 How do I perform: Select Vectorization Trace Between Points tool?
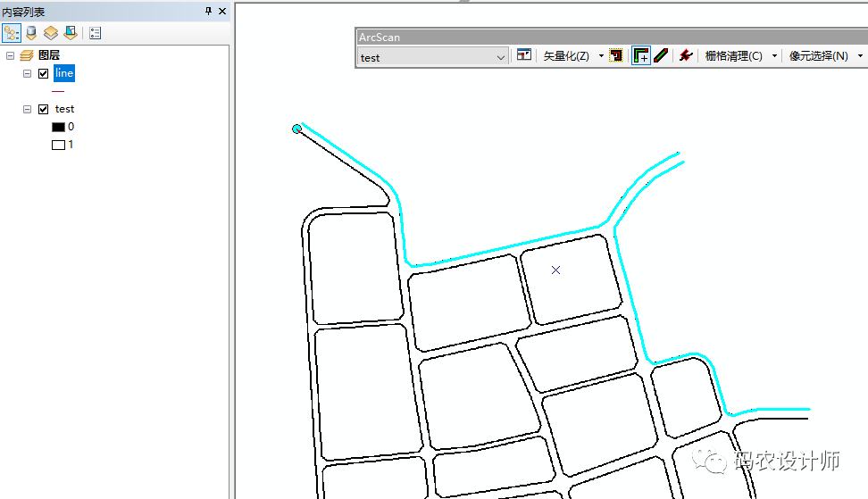click(661, 56)
